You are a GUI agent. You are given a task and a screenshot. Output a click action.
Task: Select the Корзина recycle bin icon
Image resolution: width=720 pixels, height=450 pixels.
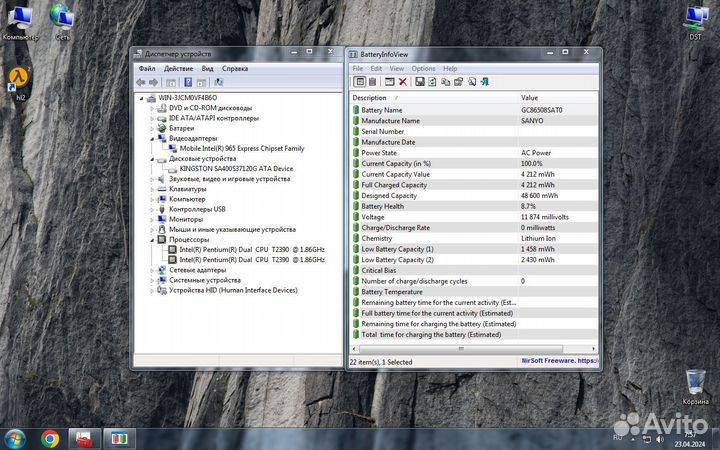point(695,387)
